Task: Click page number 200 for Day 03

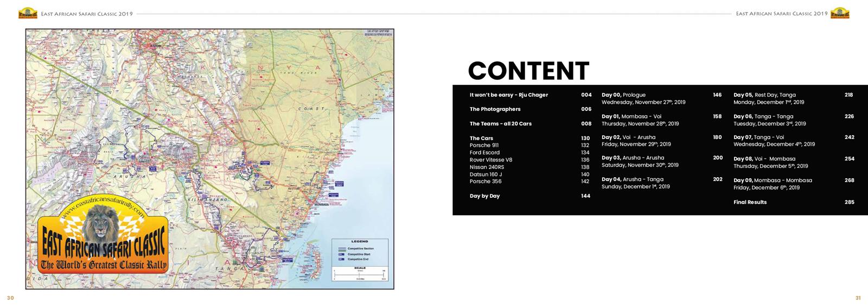Action: 718,158
